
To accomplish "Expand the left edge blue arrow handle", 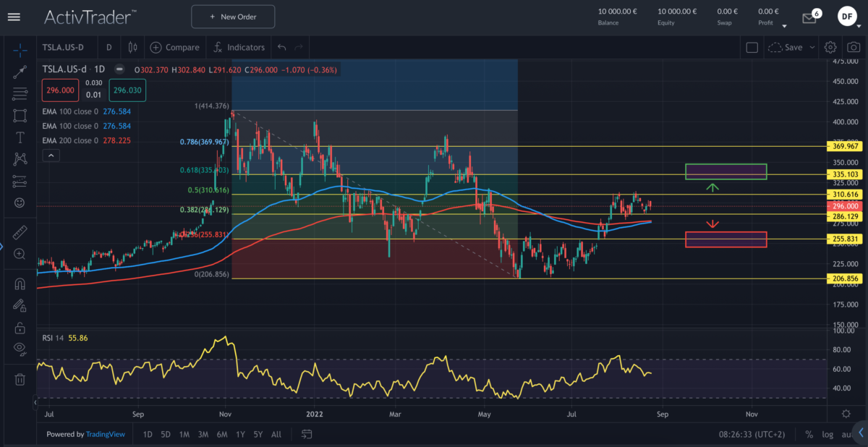I will (2, 247).
